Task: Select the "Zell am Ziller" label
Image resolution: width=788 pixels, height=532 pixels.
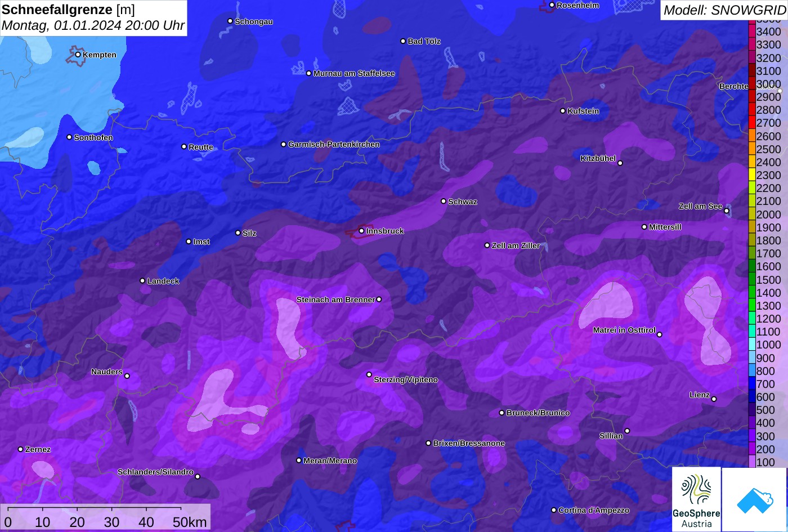Action: 516,246
